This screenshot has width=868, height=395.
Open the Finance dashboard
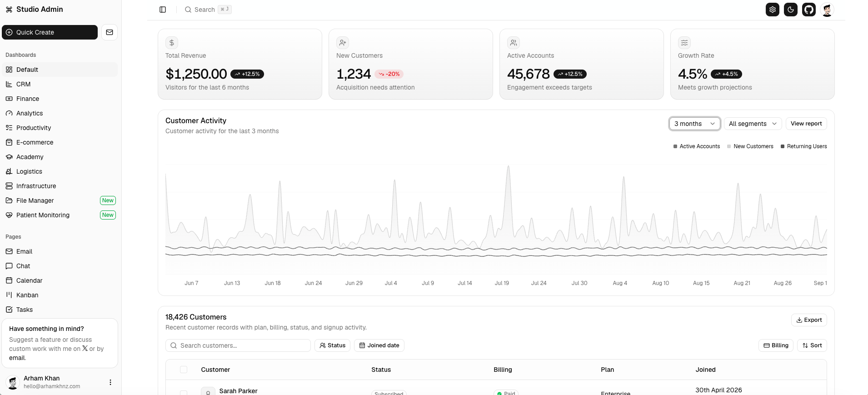click(x=60, y=99)
